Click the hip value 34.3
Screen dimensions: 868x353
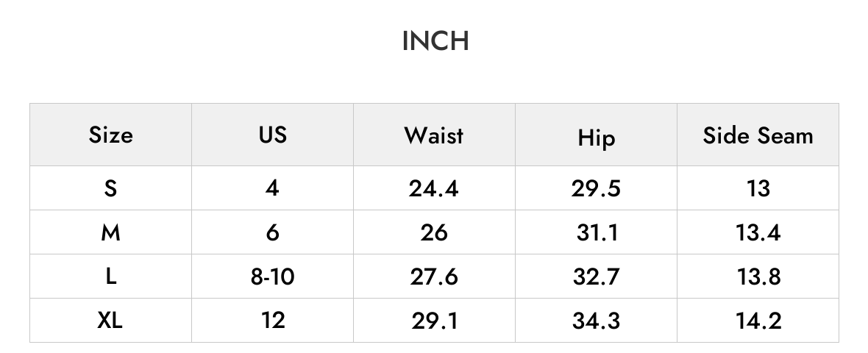pyautogui.click(x=596, y=321)
